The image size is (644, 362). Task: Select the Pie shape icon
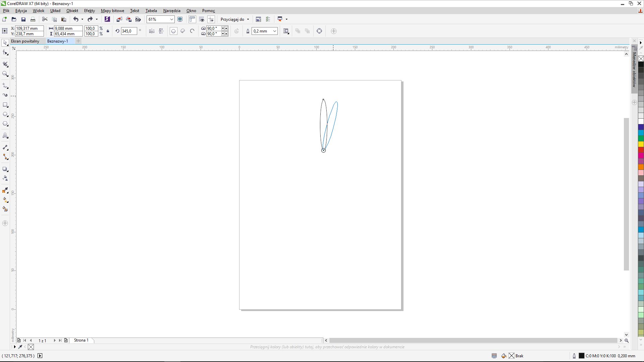(x=183, y=31)
